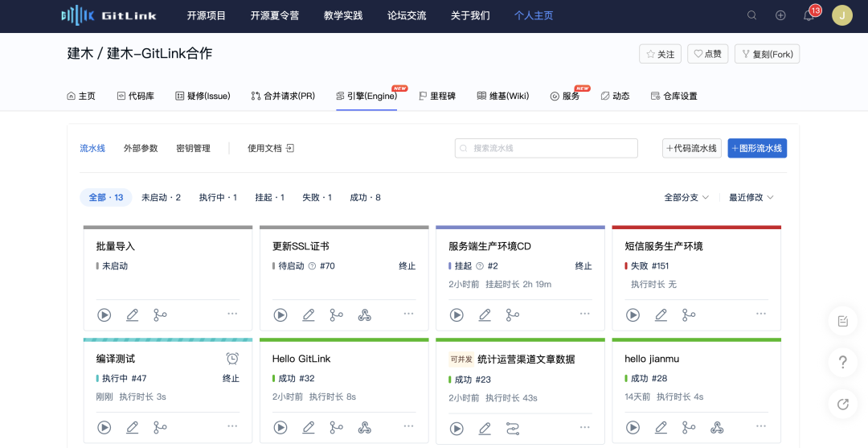
Task: Switch to the 密钥管理 tab
Action: click(x=193, y=149)
